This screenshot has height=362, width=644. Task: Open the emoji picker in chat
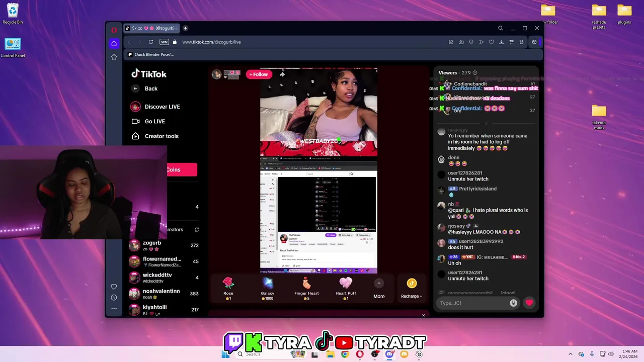point(513,303)
